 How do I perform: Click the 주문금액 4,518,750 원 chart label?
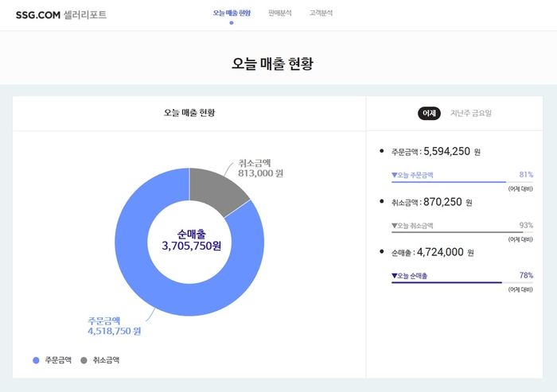(x=114, y=326)
